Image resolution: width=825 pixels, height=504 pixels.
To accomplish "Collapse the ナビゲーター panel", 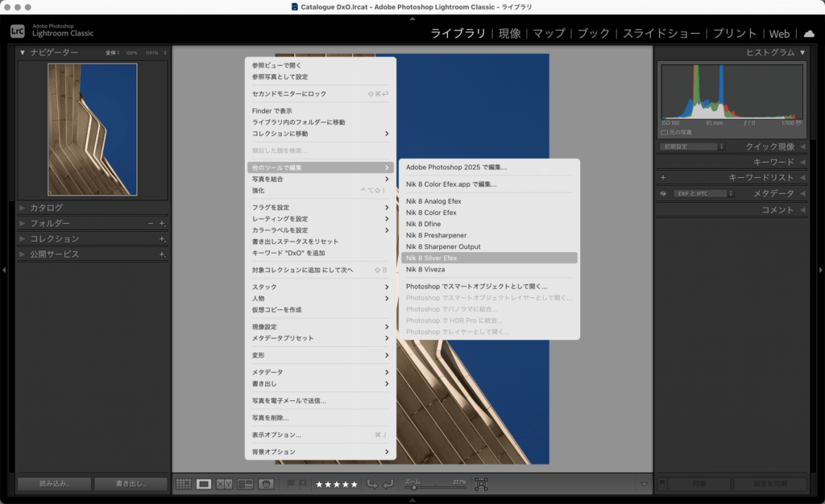I will click(23, 52).
